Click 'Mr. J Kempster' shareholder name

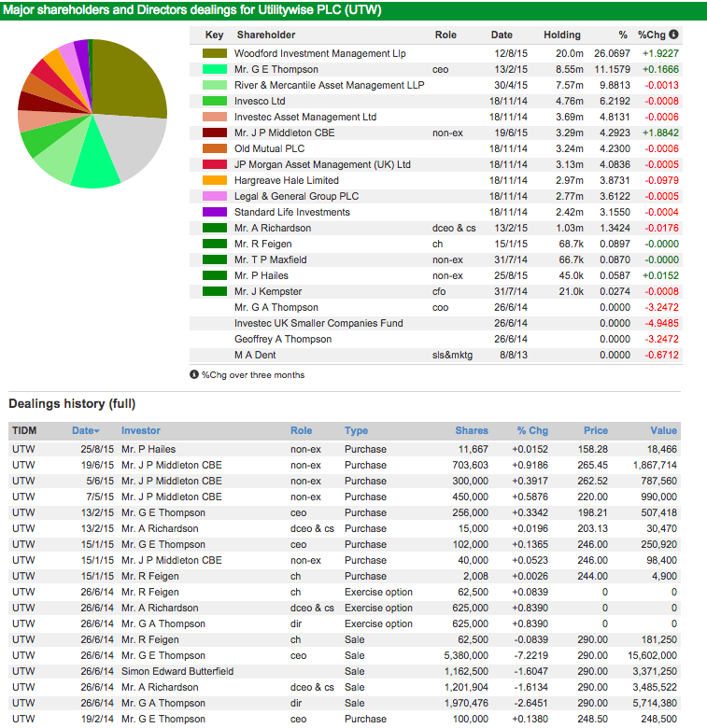(268, 291)
